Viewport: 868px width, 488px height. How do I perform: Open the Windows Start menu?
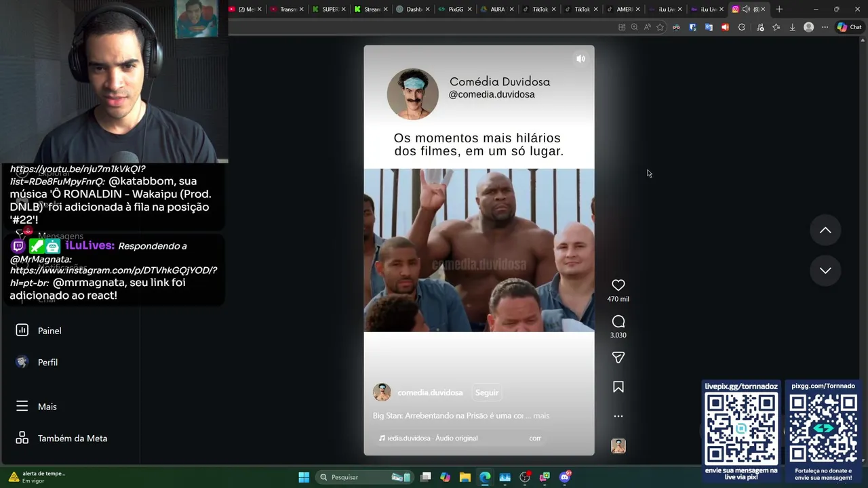304,477
